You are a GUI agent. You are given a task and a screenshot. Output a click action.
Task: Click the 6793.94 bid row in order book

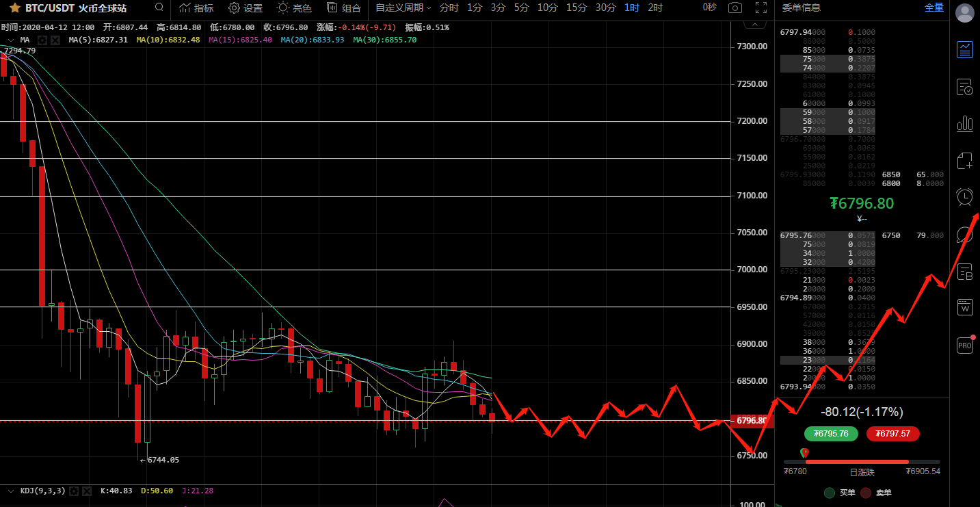[x=827, y=387]
